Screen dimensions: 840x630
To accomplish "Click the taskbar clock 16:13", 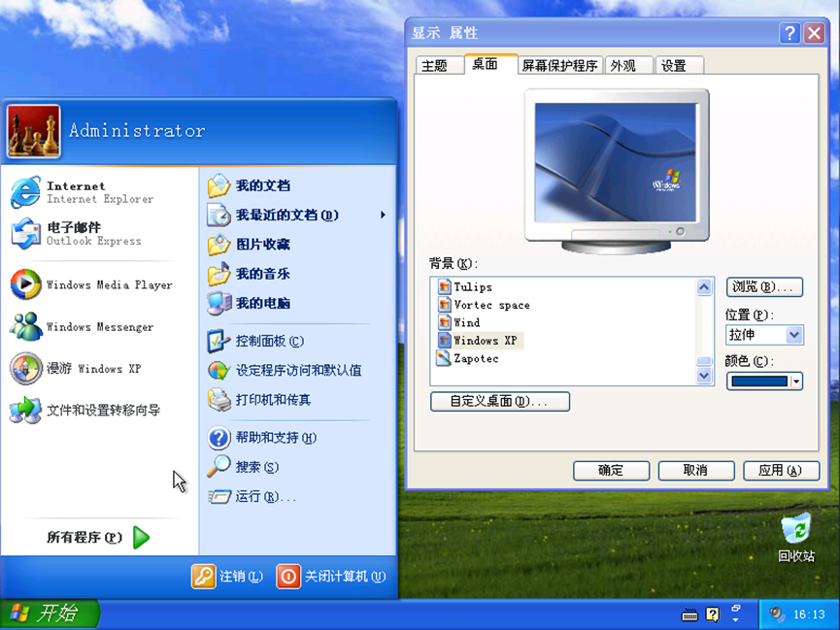I will [x=809, y=614].
